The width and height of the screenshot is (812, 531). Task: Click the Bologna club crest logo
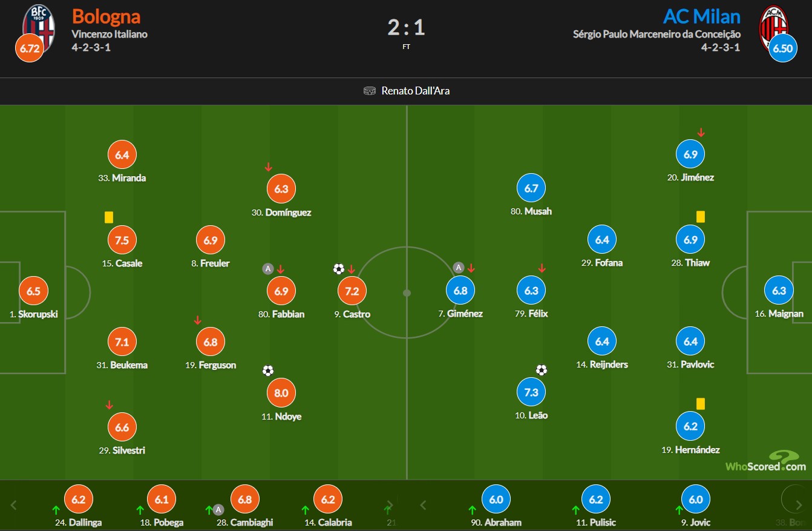(x=38, y=25)
